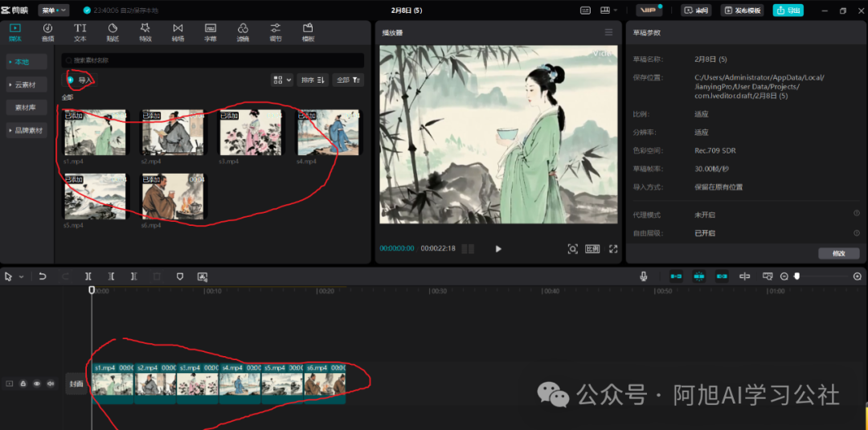
Task: Click the VIP badge button
Action: click(x=649, y=10)
